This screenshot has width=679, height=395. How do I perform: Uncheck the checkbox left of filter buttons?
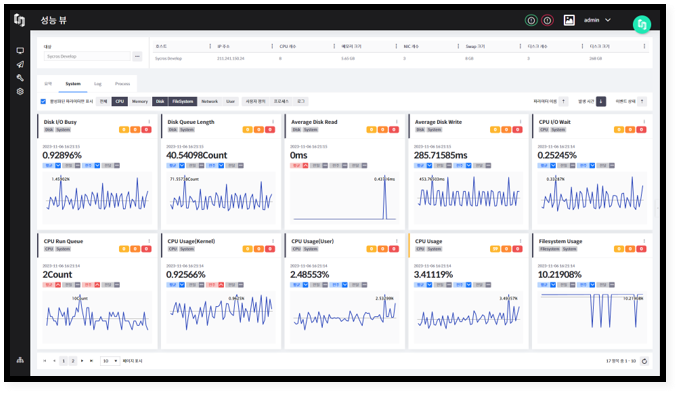(43, 101)
